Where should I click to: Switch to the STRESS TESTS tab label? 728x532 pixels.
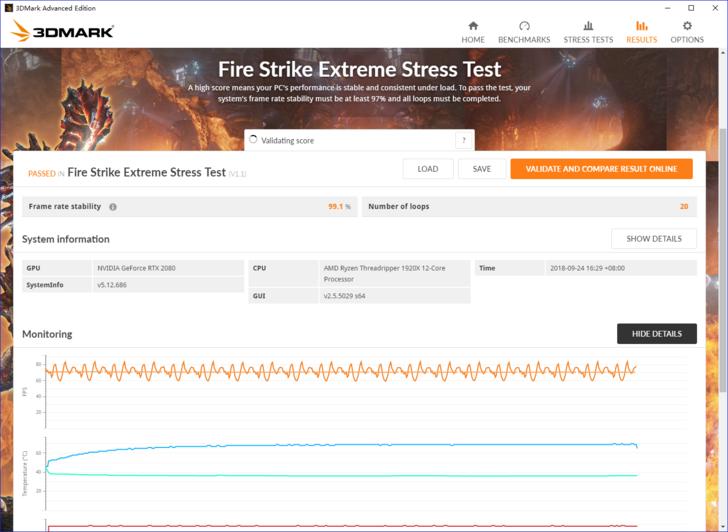click(x=588, y=40)
